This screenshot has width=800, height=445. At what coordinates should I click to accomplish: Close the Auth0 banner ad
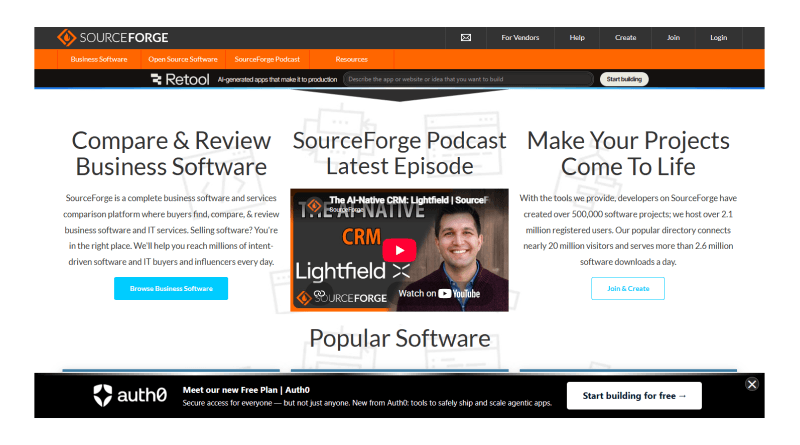(752, 384)
